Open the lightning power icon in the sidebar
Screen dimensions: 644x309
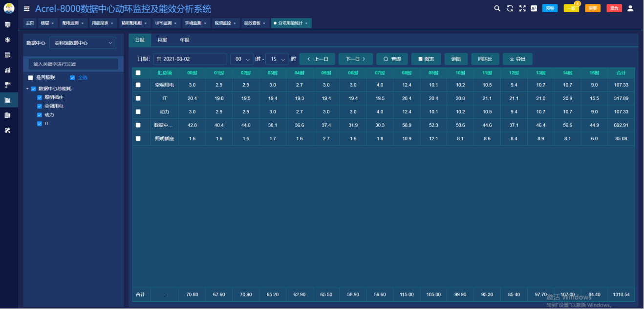click(8, 40)
